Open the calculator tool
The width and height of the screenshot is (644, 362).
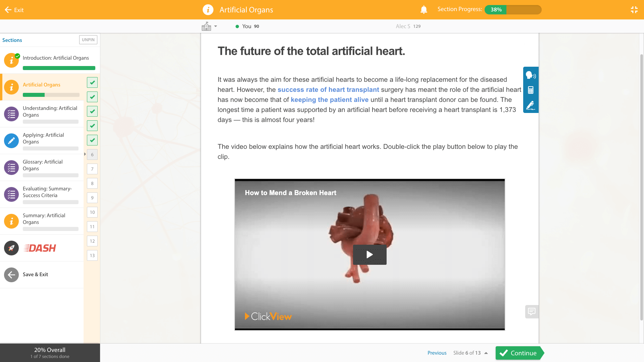[x=531, y=90]
